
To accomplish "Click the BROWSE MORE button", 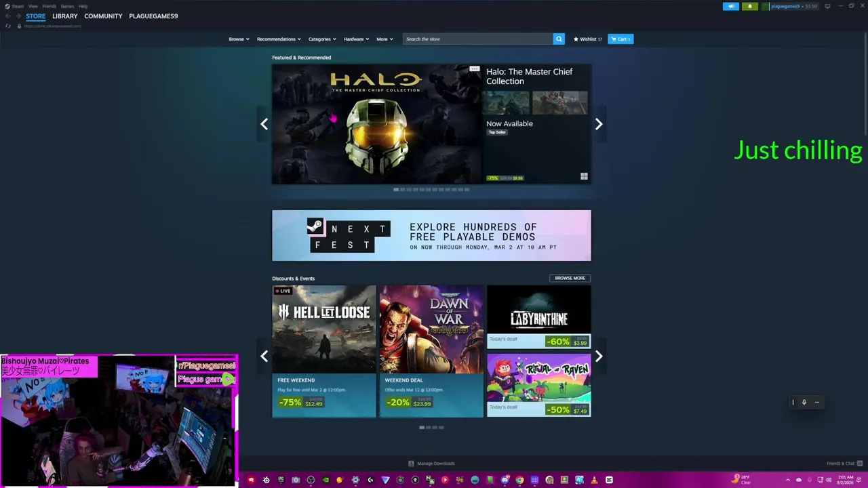I will [x=570, y=278].
